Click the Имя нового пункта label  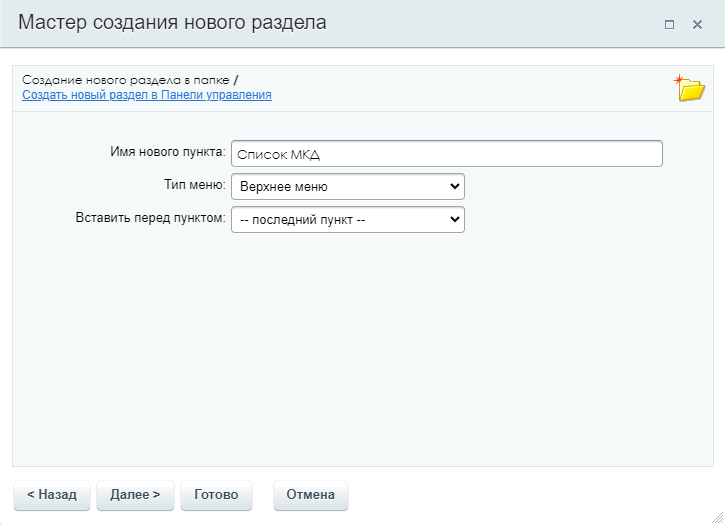click(x=168, y=152)
